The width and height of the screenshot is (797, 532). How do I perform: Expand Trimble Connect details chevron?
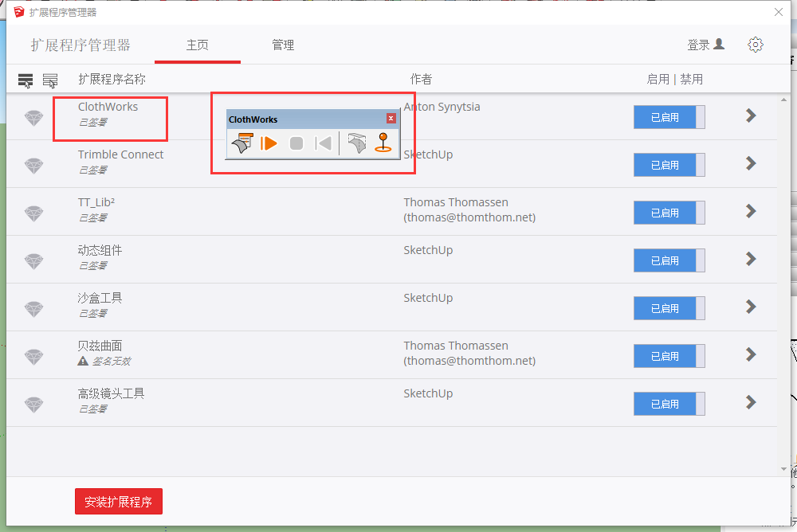(751, 163)
